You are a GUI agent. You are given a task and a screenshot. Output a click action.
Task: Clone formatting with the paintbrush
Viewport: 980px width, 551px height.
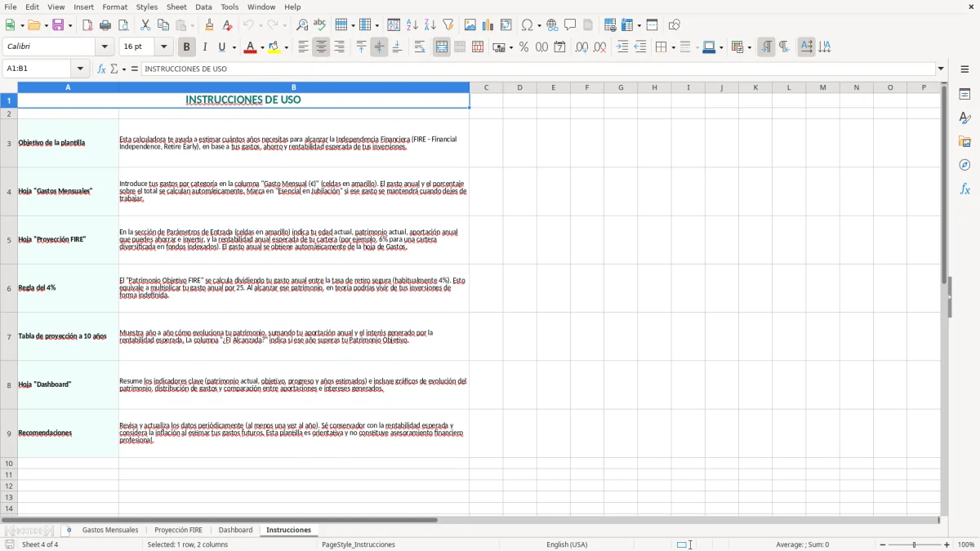coord(210,25)
